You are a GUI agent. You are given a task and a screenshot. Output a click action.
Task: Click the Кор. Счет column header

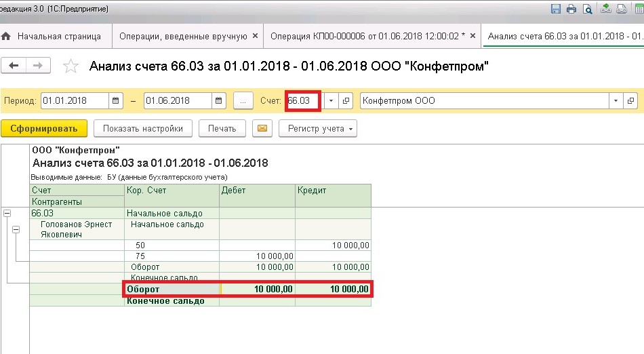click(172, 196)
